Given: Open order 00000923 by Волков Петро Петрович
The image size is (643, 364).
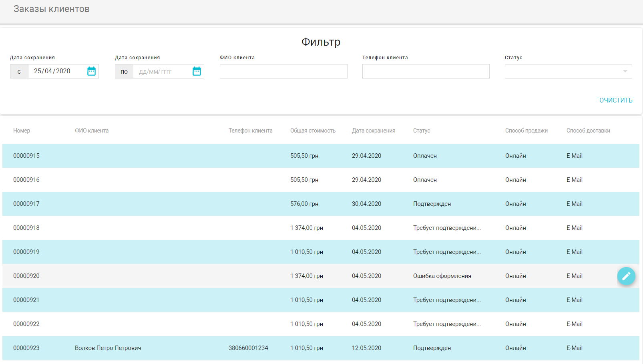Looking at the screenshot, I should (x=108, y=348).
